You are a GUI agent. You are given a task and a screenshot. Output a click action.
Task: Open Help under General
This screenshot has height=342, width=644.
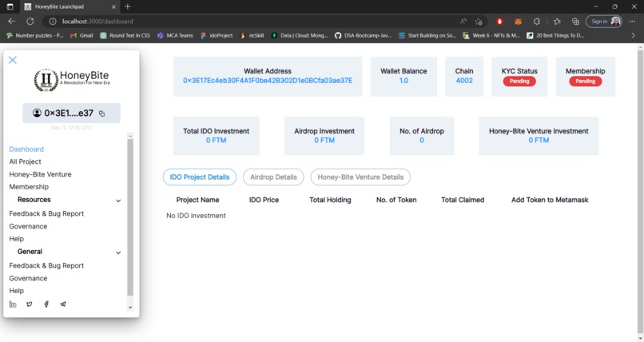click(17, 291)
